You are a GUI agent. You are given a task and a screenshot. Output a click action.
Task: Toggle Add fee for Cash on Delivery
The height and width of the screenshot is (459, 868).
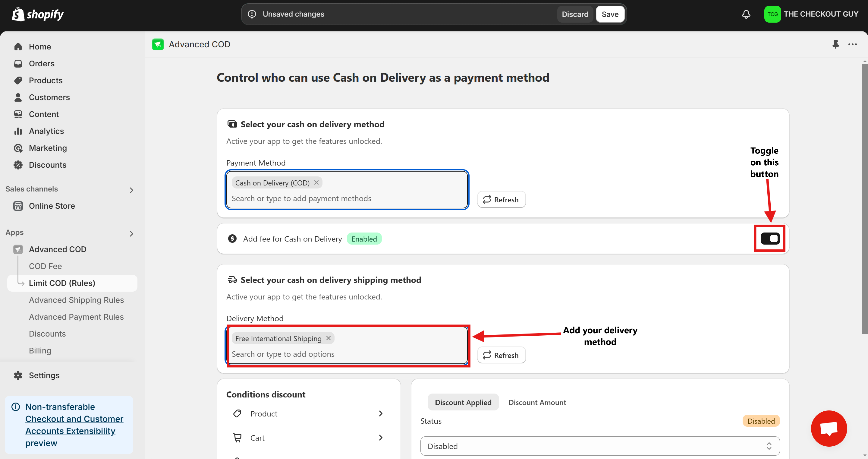click(x=770, y=239)
